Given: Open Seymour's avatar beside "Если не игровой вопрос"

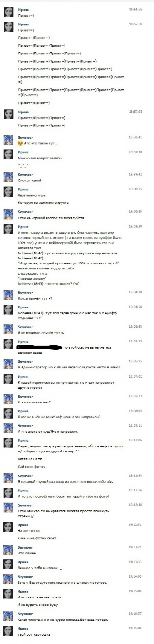Looking at the screenshot, I should coord(9,215).
